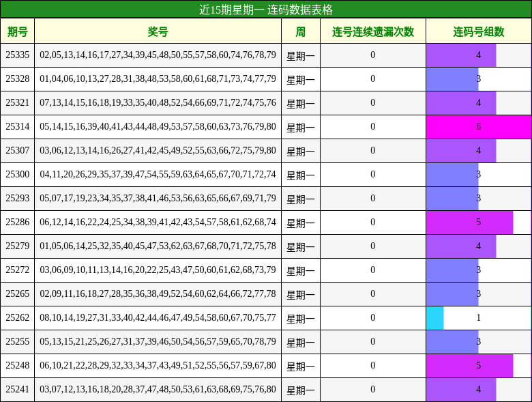Viewport: 532px width, 402px height.
Task: Click 星期一 in row 25335
Action: pyautogui.click(x=301, y=56)
